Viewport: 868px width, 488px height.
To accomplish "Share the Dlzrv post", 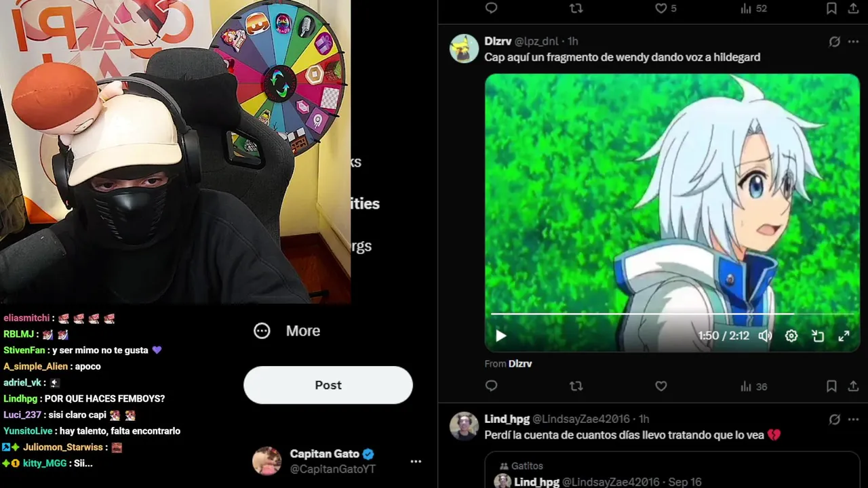I will (853, 386).
